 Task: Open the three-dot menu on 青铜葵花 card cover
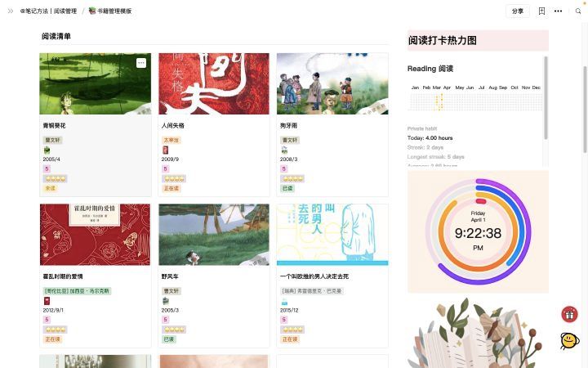click(x=141, y=63)
